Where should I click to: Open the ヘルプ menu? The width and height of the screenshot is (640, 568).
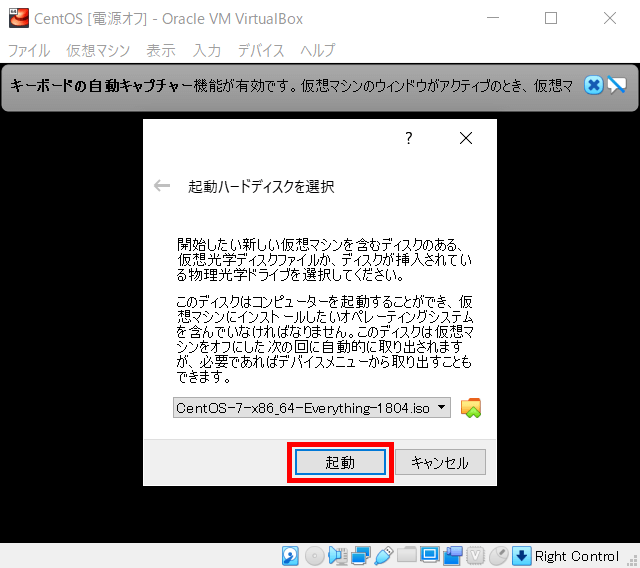pos(318,51)
